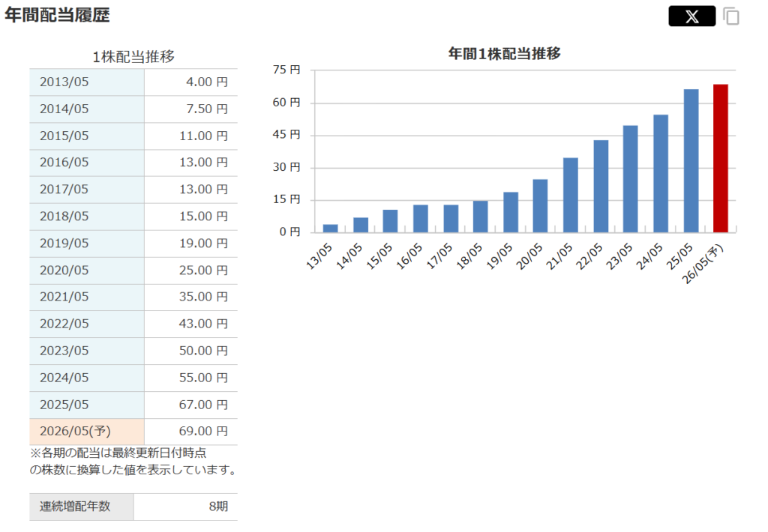Image resolution: width=768 pixels, height=532 pixels.
Task: Click the 43.00 円 dividend value
Action: click(203, 324)
